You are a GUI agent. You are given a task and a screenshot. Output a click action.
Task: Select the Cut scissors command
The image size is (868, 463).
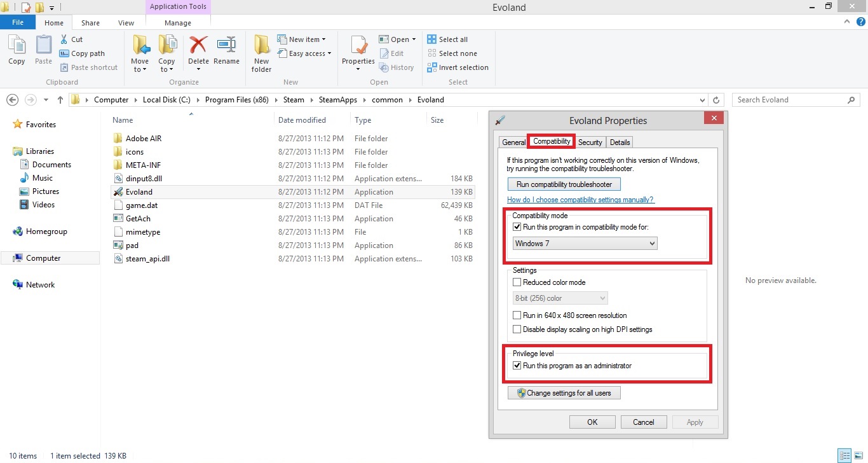[x=71, y=39]
